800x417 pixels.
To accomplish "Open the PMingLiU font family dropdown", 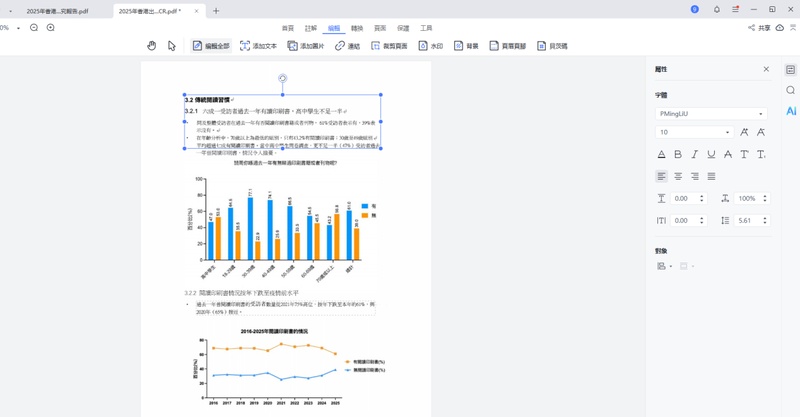I will point(711,114).
